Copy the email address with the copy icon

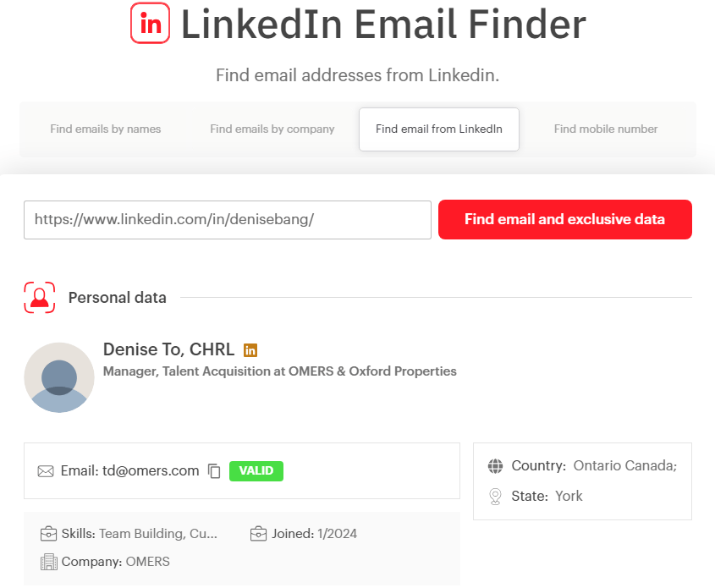pos(214,471)
